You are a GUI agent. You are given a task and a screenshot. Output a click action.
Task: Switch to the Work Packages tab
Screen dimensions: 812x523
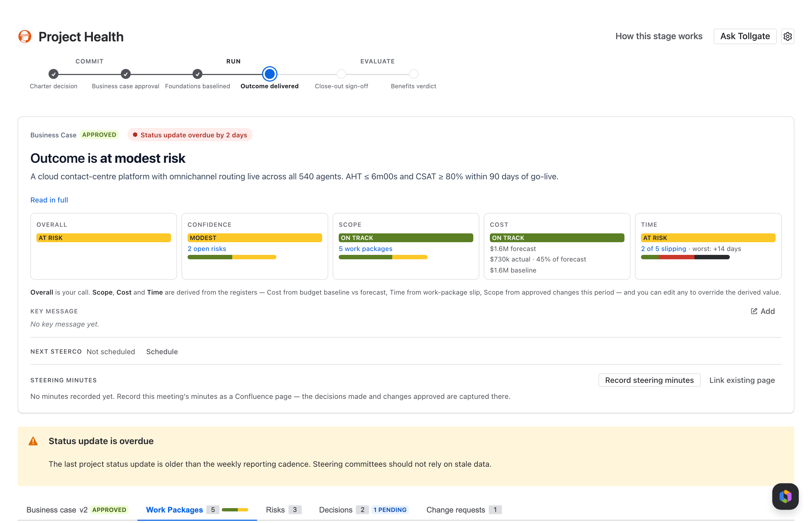click(x=197, y=510)
